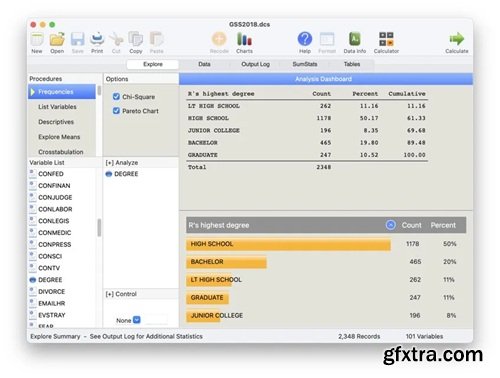Click the Percent column header in chart
This screenshot has height=378, width=500.
tap(443, 225)
